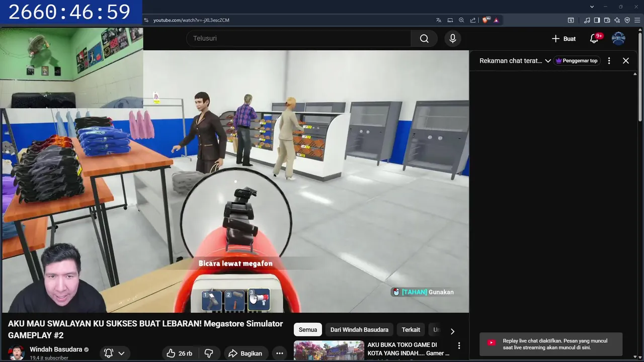644x362 pixels.
Task: Click the video title text
Action: pos(145,329)
